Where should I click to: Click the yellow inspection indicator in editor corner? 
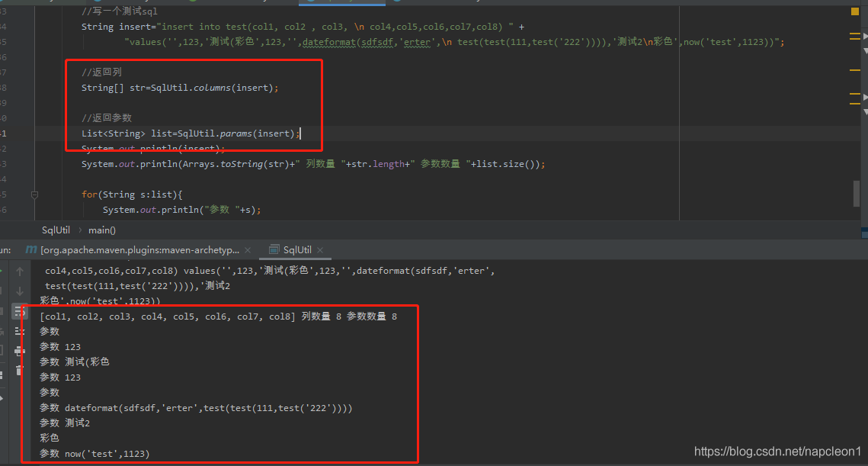[x=855, y=11]
